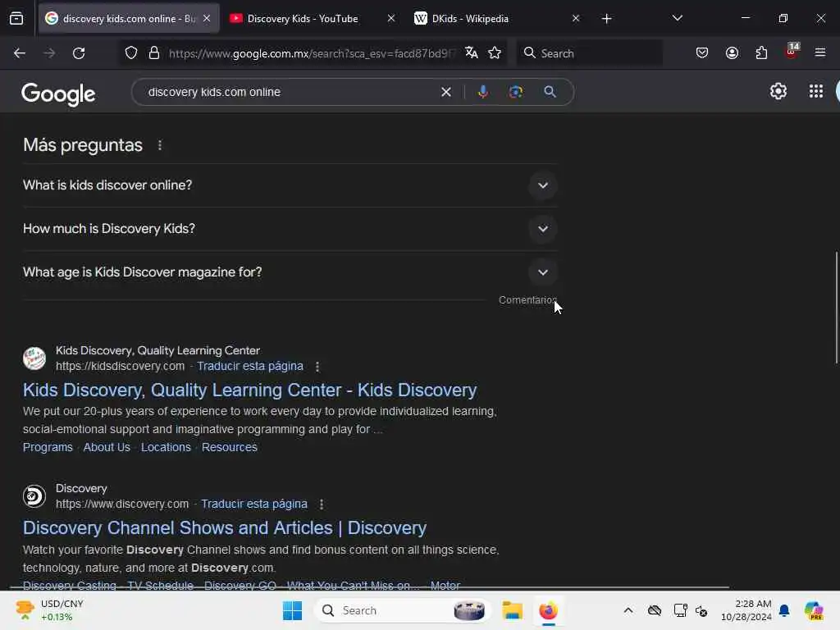Show hidden system tray icons
The image size is (840, 630).
(x=628, y=610)
